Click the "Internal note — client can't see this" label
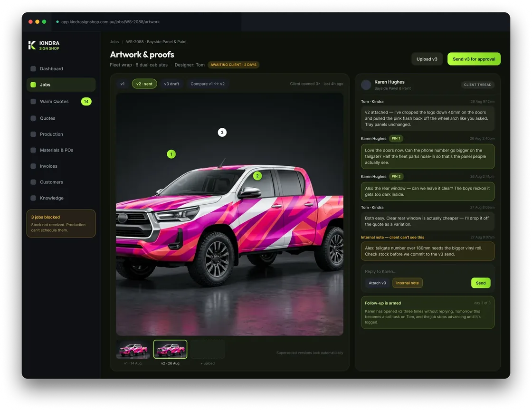This screenshot has height=410, width=532. pos(392,237)
